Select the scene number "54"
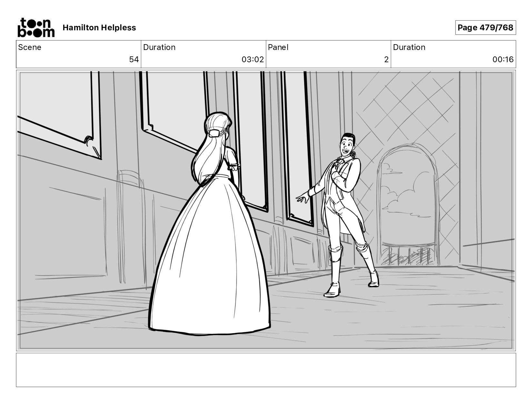532x411 pixels. tap(134, 60)
